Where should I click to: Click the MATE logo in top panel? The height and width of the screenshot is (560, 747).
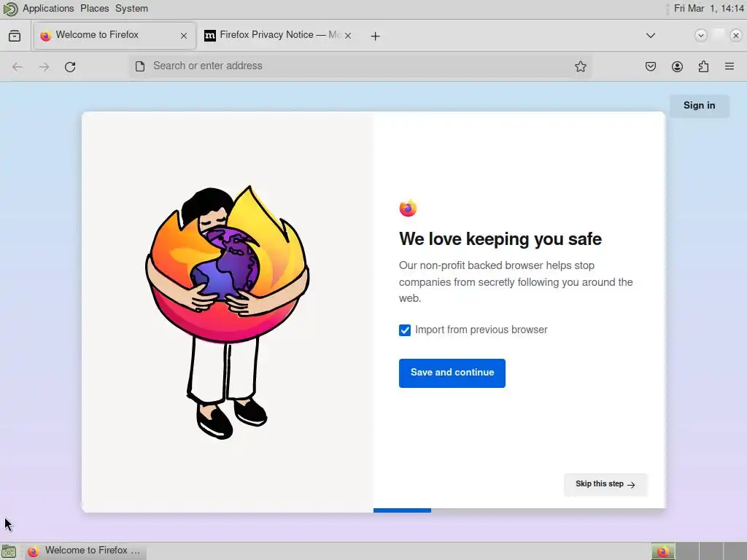pos(10,9)
